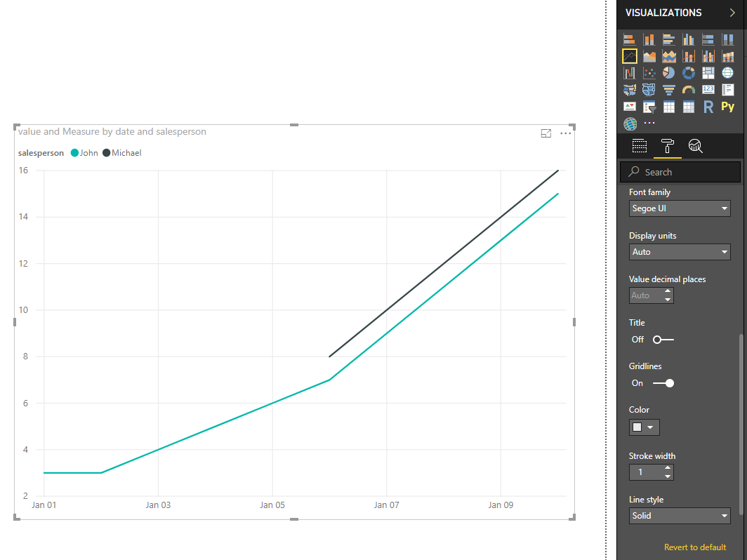
Task: Select the stacked area chart visual
Action: pyautogui.click(x=669, y=56)
